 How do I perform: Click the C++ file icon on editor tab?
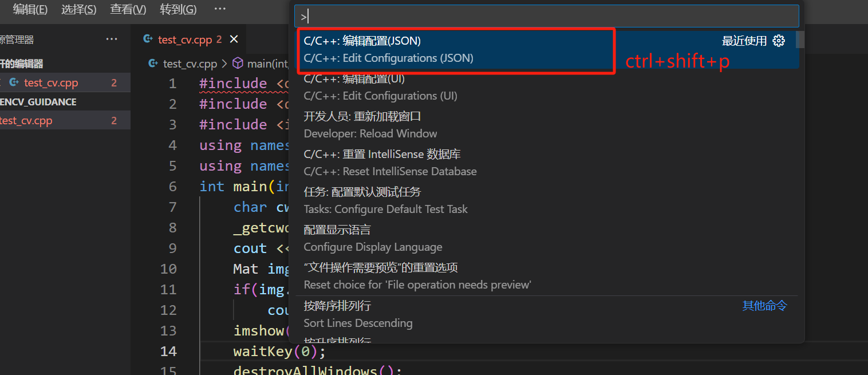point(148,40)
